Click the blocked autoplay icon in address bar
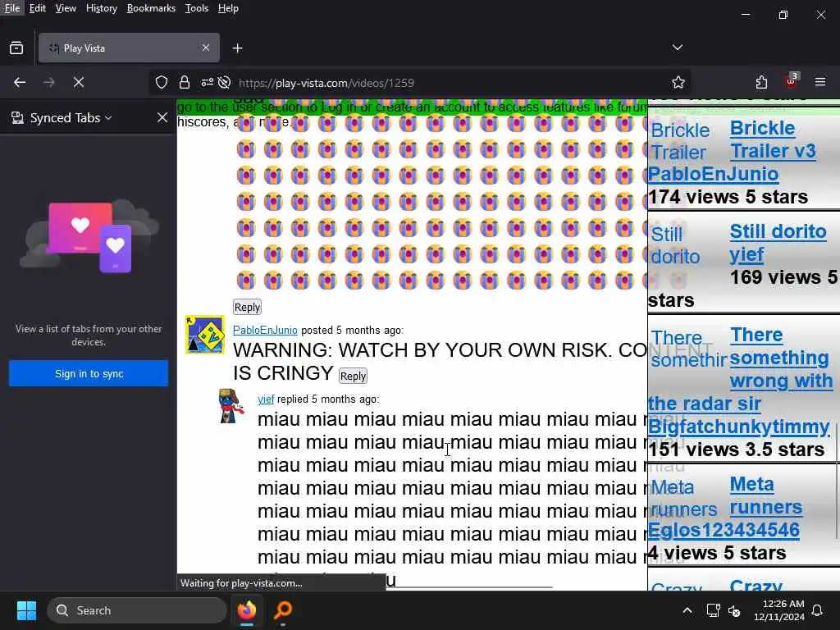The width and height of the screenshot is (840, 630). (225, 83)
